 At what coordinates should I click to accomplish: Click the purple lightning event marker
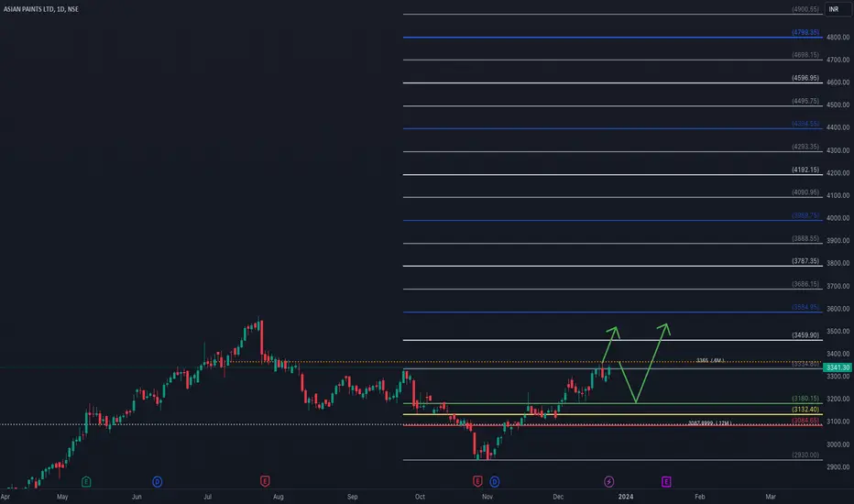[x=609, y=482]
